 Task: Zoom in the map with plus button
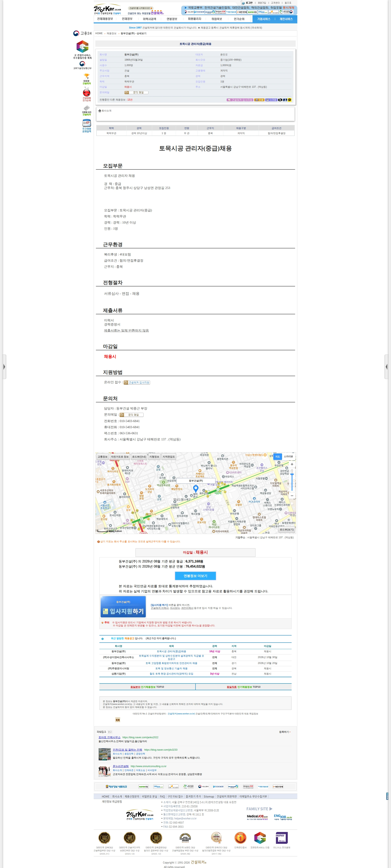(x=292, y=464)
